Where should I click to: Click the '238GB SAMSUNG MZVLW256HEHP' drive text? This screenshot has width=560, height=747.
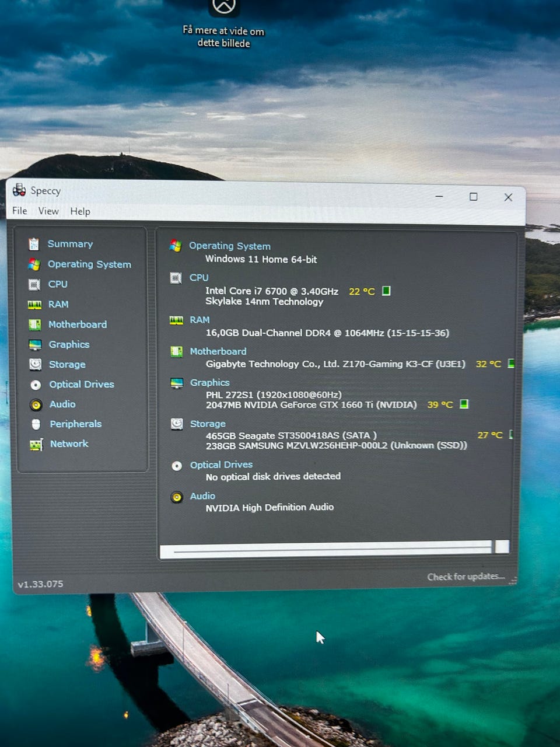(337, 445)
